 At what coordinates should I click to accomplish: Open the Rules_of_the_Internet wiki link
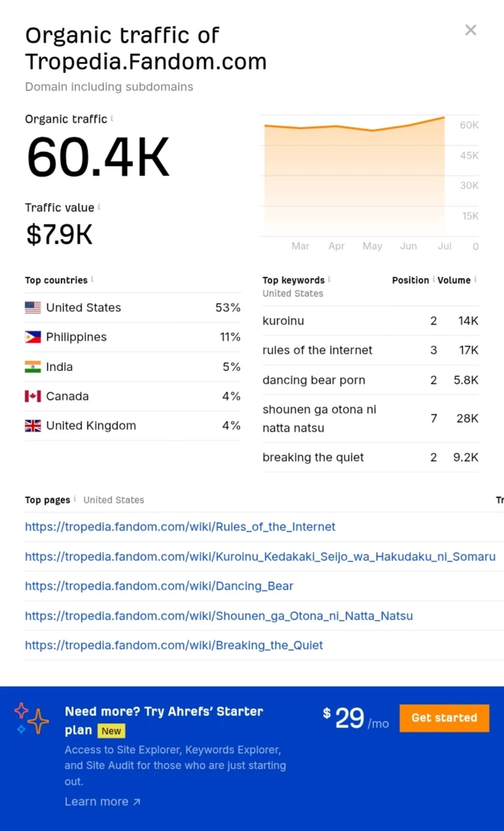click(180, 527)
